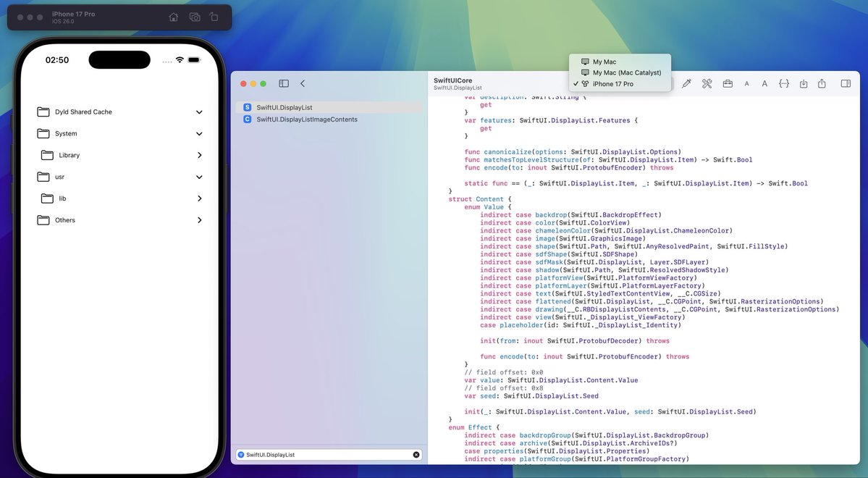Click the curly braces code icon
Image resolution: width=868 pixels, height=478 pixels.
[784, 83]
